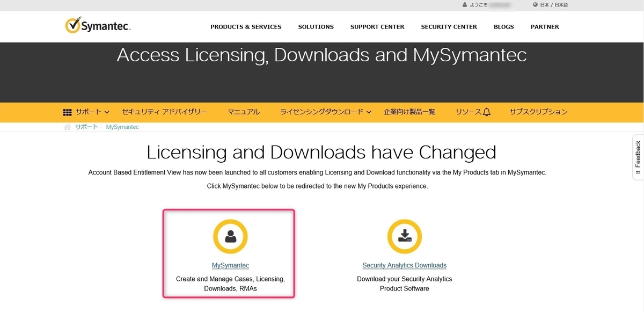Click サポート breadcrumb link
Viewport: 644px width, 312px height.
86,127
